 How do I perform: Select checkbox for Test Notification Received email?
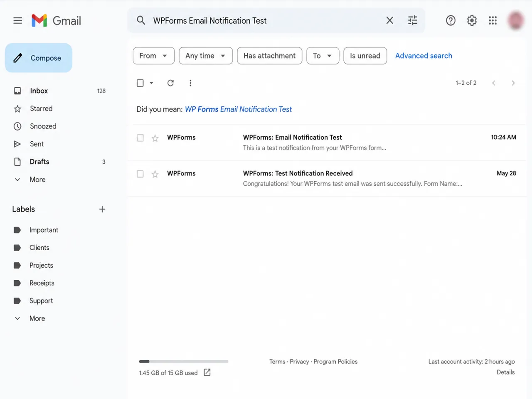pyautogui.click(x=140, y=174)
